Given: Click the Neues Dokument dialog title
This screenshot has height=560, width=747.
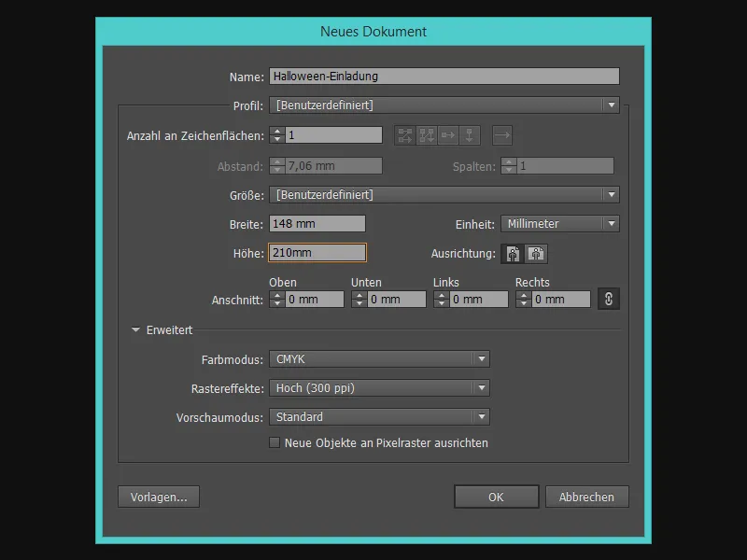Looking at the screenshot, I should point(373,32).
